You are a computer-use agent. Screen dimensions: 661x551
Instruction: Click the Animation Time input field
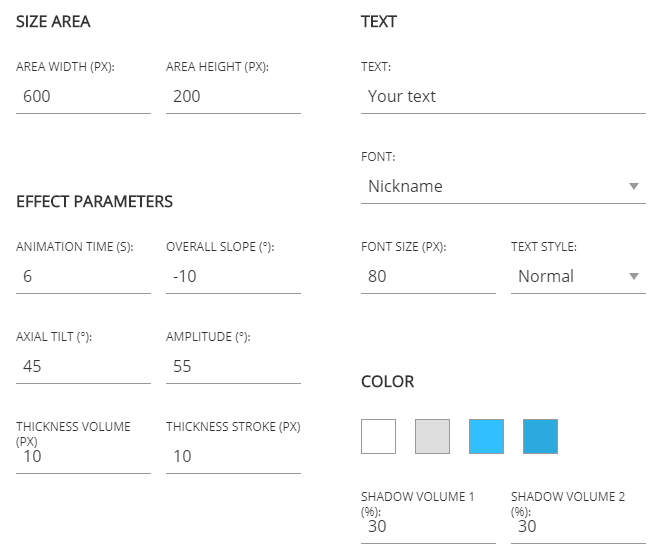83,277
